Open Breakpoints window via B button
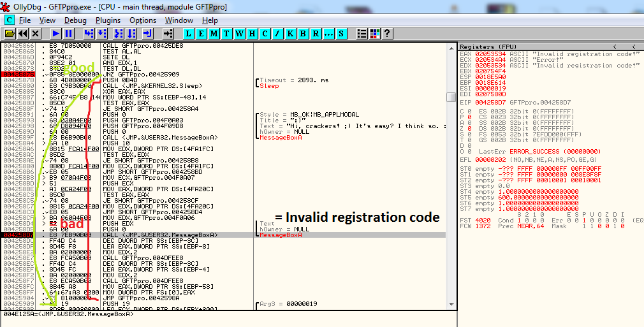The width and height of the screenshot is (644, 327). click(303, 33)
